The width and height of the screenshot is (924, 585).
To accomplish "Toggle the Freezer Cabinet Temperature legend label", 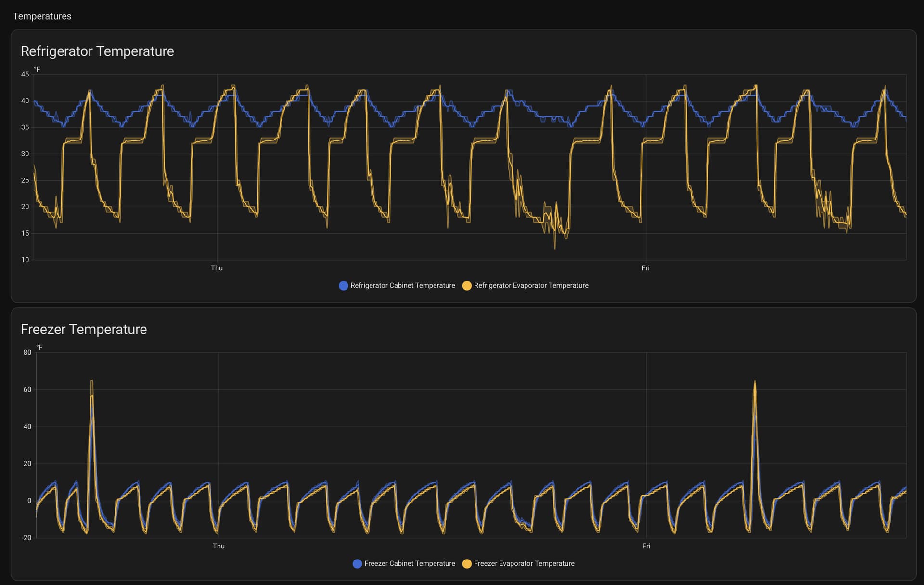I will 409,564.
